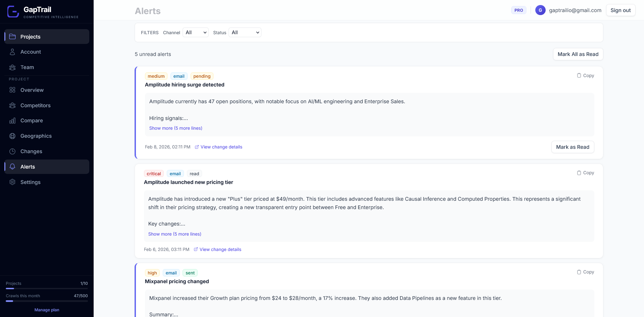Click the PRO plan badge
This screenshot has width=644, height=317.
coord(518,10)
